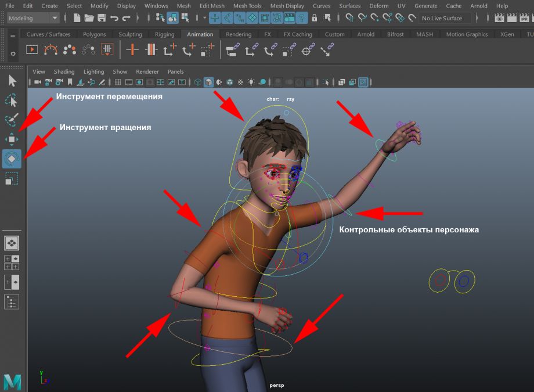Select the Move tool in toolbox
Viewport: 534px width, 392px height.
point(12,139)
